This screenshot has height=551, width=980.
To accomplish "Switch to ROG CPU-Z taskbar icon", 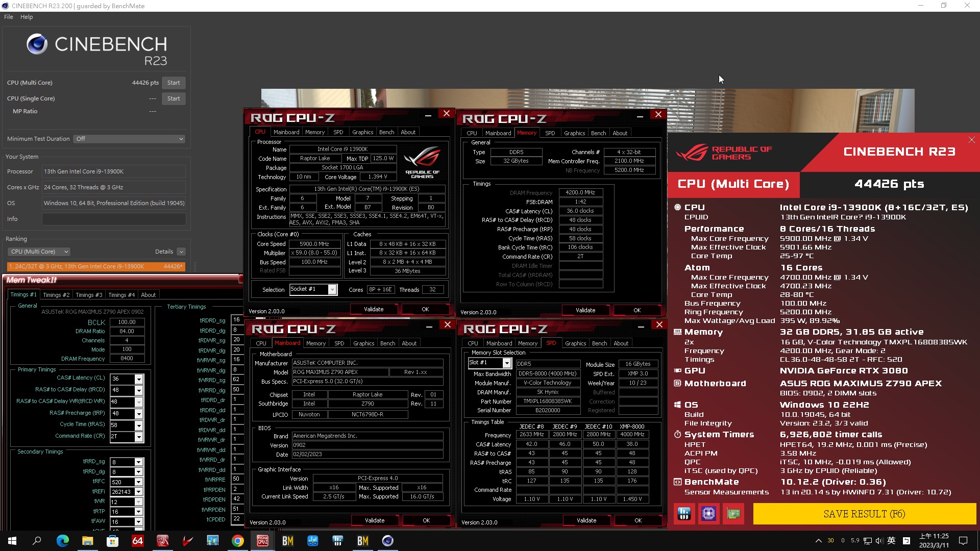I will 262,541.
